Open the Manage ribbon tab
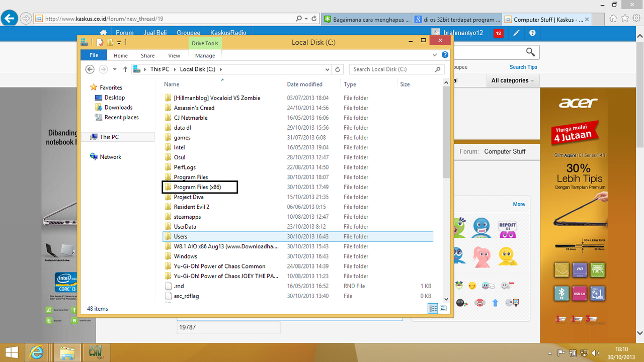The height and width of the screenshot is (362, 644). tap(205, 55)
